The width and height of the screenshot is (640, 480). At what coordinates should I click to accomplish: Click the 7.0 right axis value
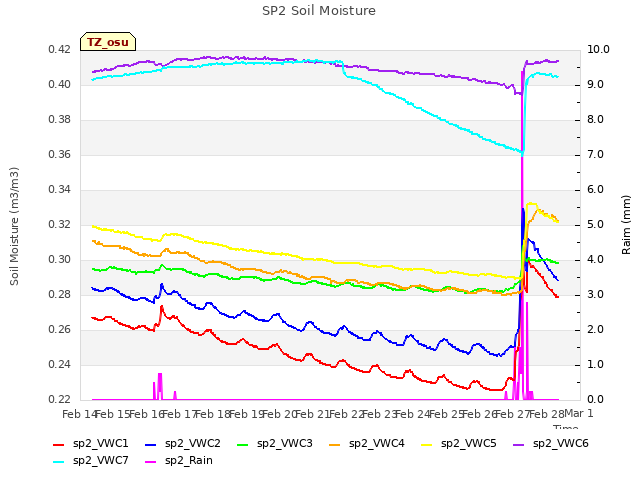[596, 155]
